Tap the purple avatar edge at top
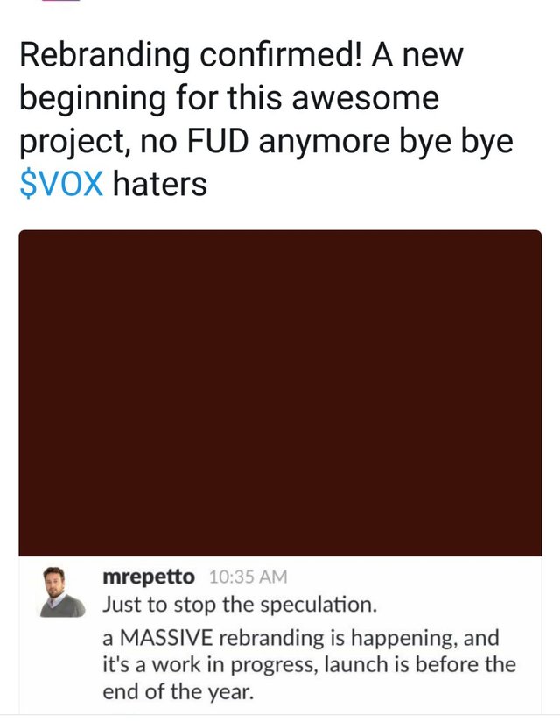The width and height of the screenshot is (560, 728). (x=59, y=2)
